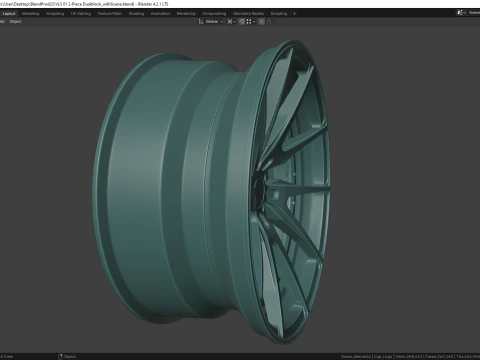This screenshot has height=360, width=480.
Task: Click the mouse Object hint in the status bar
Action: coord(67,357)
